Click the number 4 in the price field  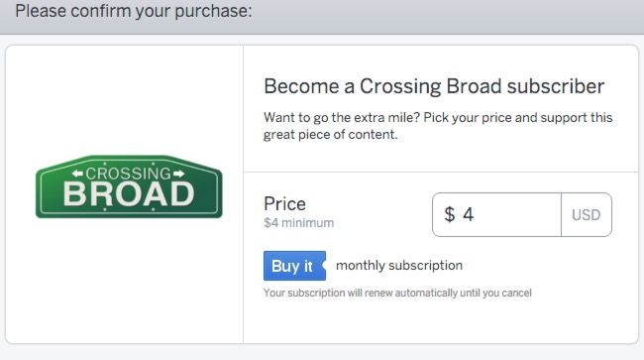click(x=469, y=214)
